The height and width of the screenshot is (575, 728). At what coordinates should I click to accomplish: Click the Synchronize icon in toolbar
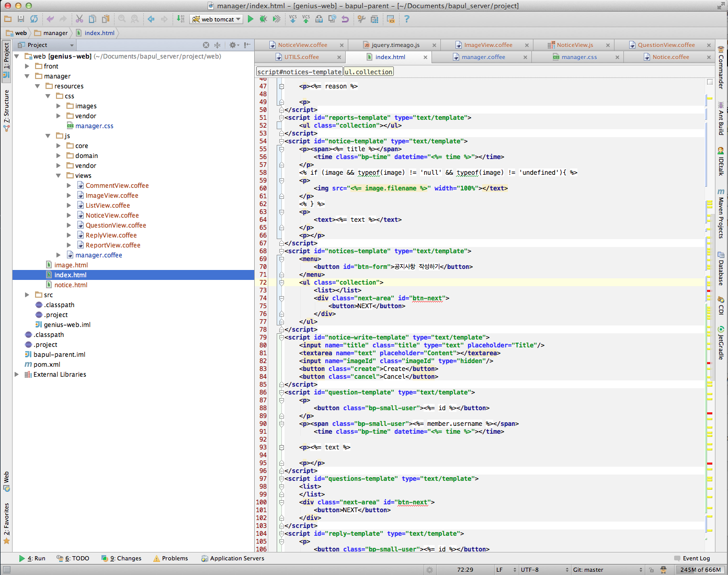pos(34,19)
